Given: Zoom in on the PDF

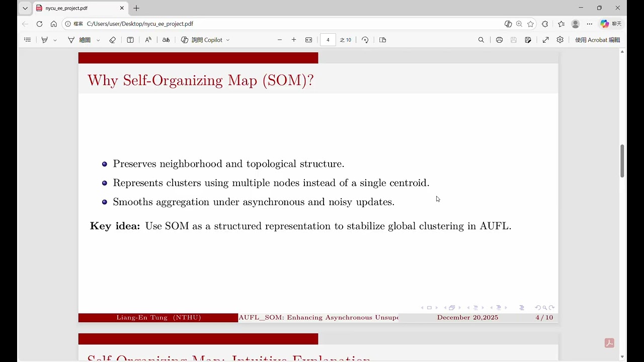Looking at the screenshot, I should pyautogui.click(x=294, y=40).
